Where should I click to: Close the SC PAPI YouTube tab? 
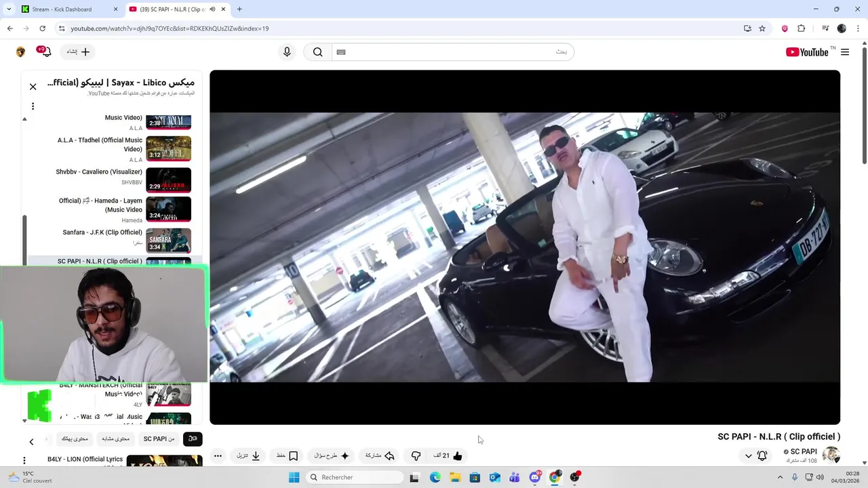[x=223, y=9]
